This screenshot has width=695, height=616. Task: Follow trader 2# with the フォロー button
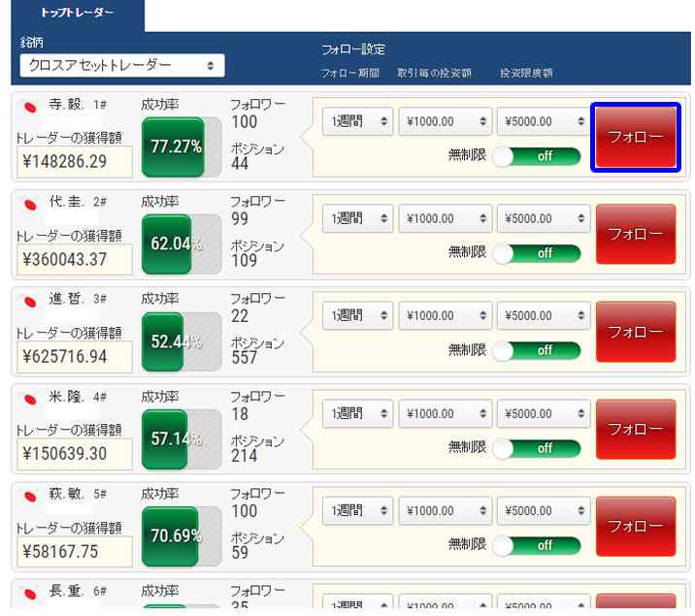pyautogui.click(x=636, y=234)
